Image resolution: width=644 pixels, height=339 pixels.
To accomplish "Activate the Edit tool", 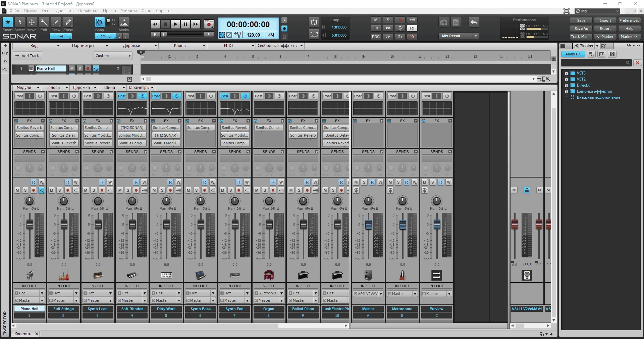I will (x=44, y=22).
